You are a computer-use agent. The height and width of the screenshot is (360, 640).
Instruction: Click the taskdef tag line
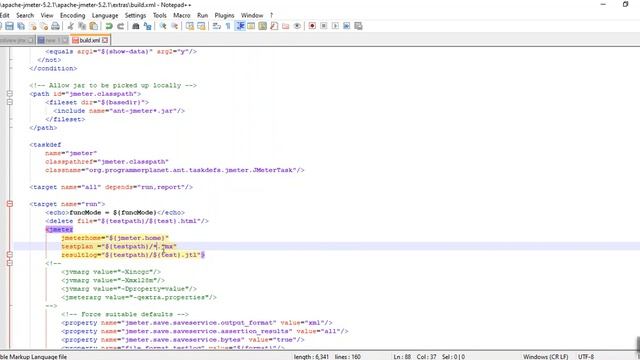(45, 144)
